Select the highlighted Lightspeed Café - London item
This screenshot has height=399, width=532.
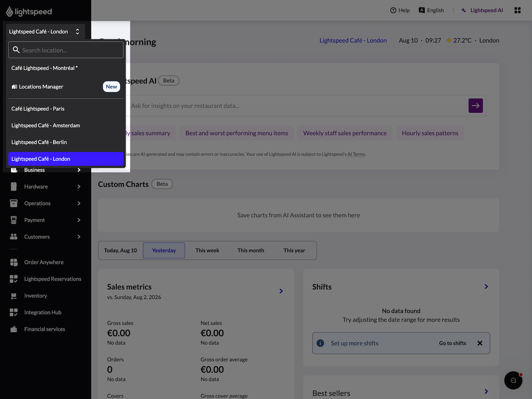point(66,159)
